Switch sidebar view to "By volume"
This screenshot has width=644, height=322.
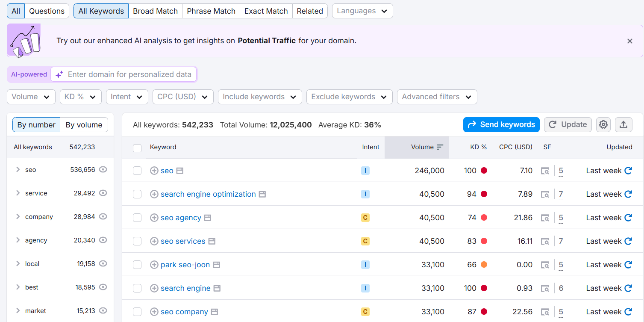84,124
